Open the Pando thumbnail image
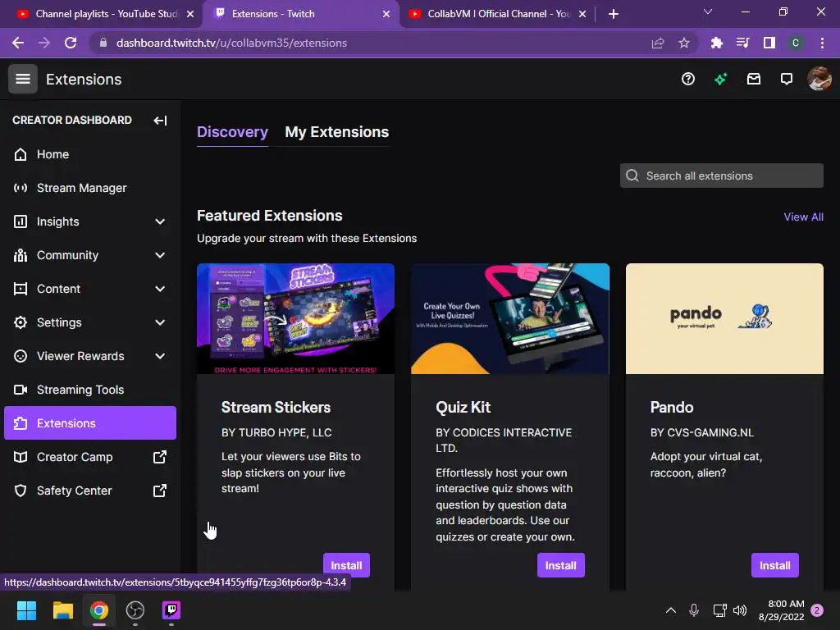Viewport: 840px width, 630px height. pos(724,319)
